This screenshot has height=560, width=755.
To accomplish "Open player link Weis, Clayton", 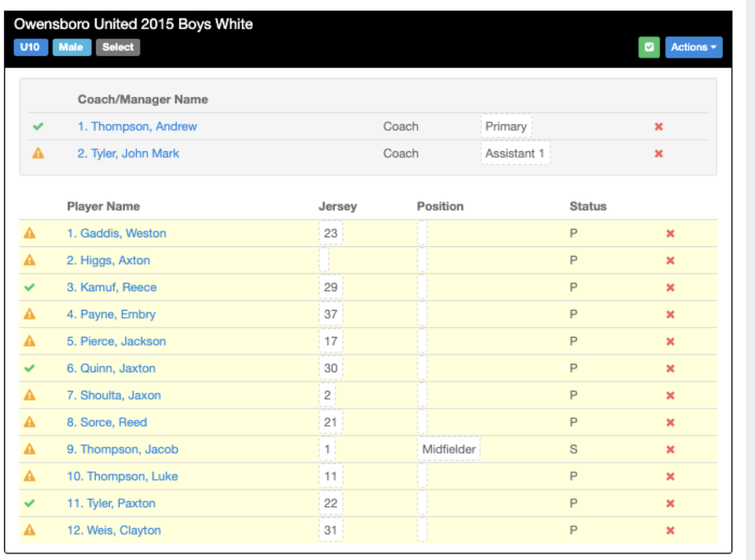I will click(x=114, y=530).
